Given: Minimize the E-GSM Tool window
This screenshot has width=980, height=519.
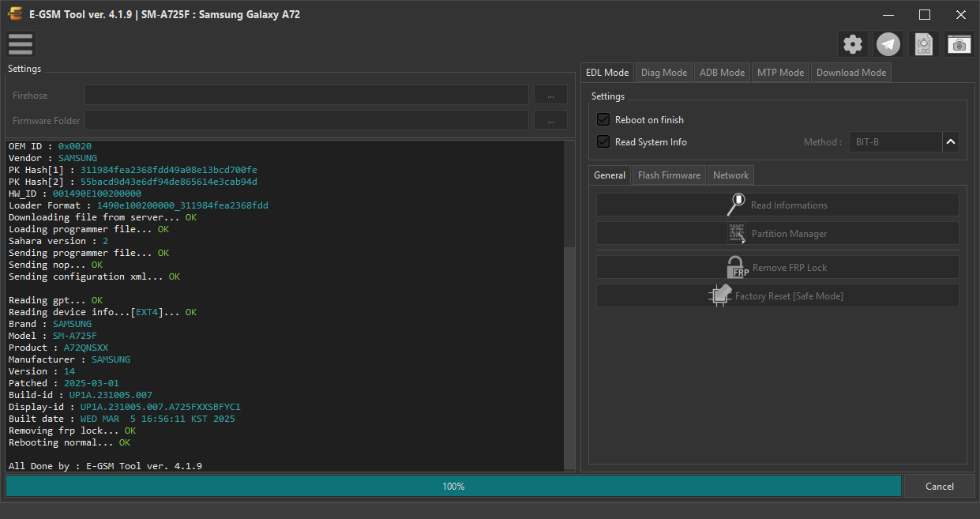Looking at the screenshot, I should tap(888, 14).
